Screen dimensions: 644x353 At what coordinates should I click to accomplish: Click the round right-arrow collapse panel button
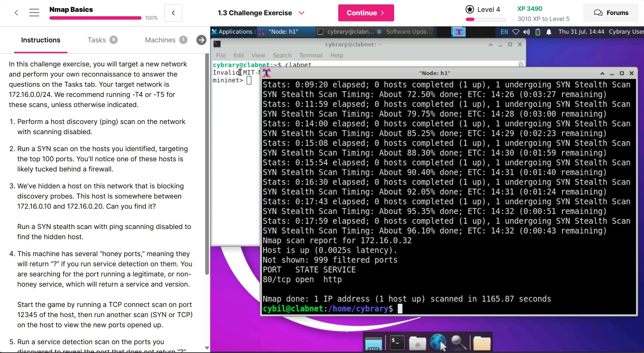pyautogui.click(x=201, y=40)
